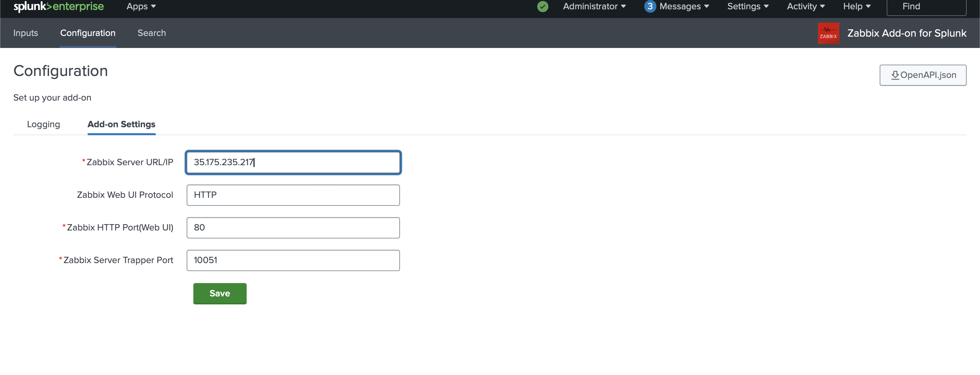This screenshot has width=980, height=375.
Task: Open the Settings dropdown menu
Action: tap(748, 6)
